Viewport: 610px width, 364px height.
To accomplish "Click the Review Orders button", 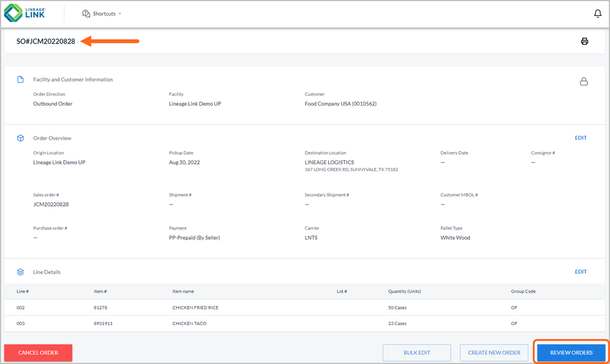I will (570, 352).
